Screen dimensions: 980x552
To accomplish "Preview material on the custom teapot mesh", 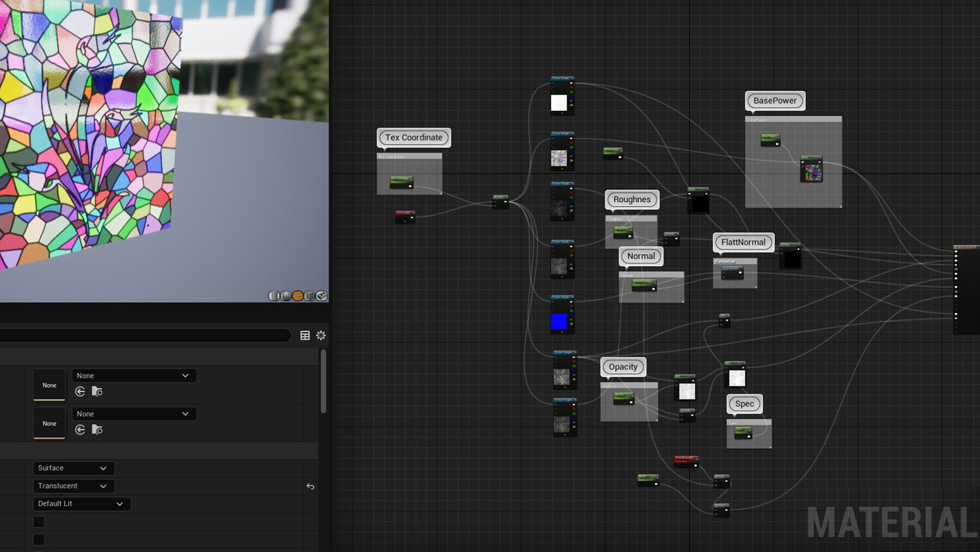I will click(321, 296).
